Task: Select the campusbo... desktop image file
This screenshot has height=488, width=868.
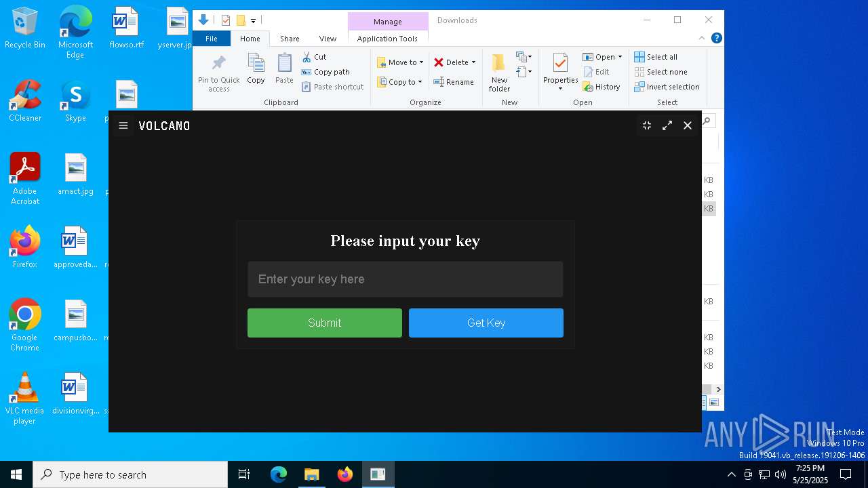Action: 75,321
